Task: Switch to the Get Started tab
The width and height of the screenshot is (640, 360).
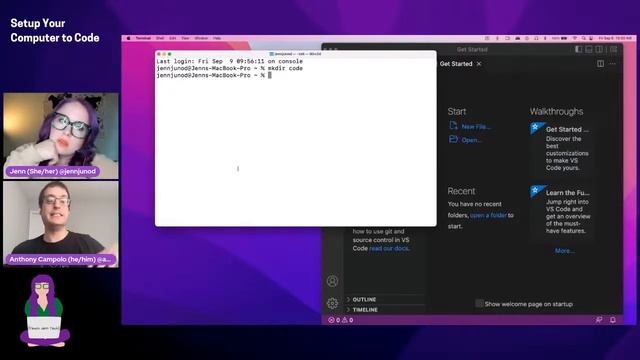Action: [x=456, y=64]
